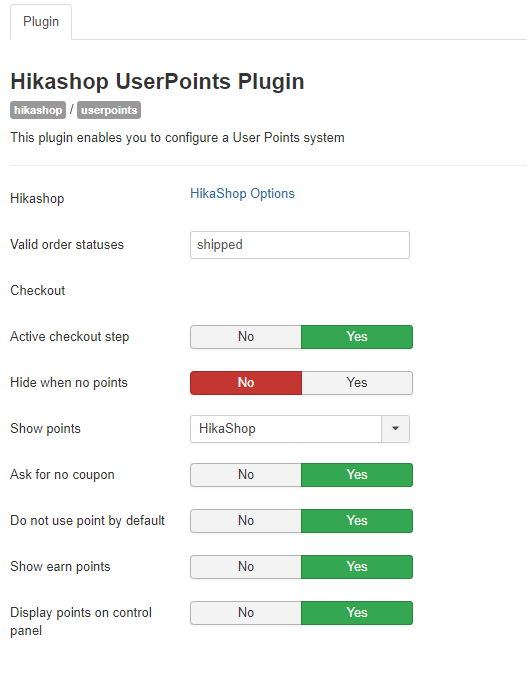Click the Hikashop UserPoints Plugin heading
The height and width of the screenshot is (684, 527).
(157, 82)
